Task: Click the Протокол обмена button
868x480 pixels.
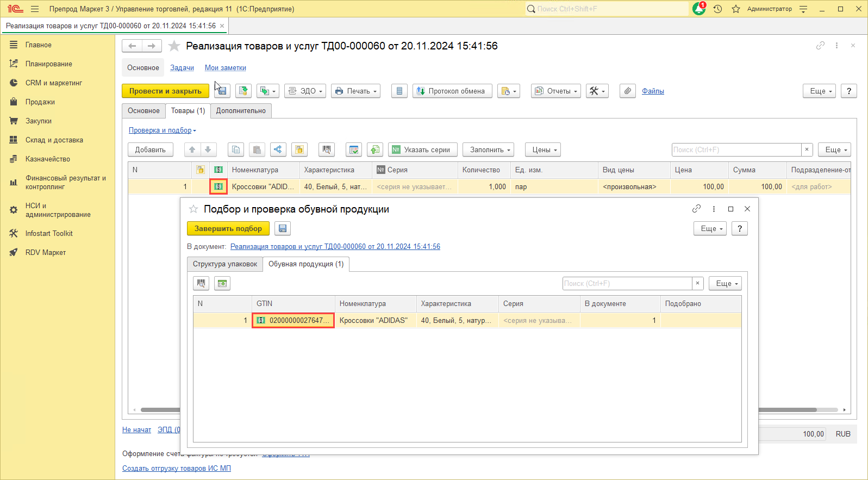Action: [x=452, y=91]
